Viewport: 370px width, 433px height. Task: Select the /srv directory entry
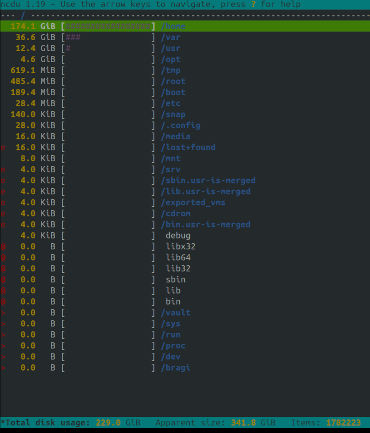[170, 169]
